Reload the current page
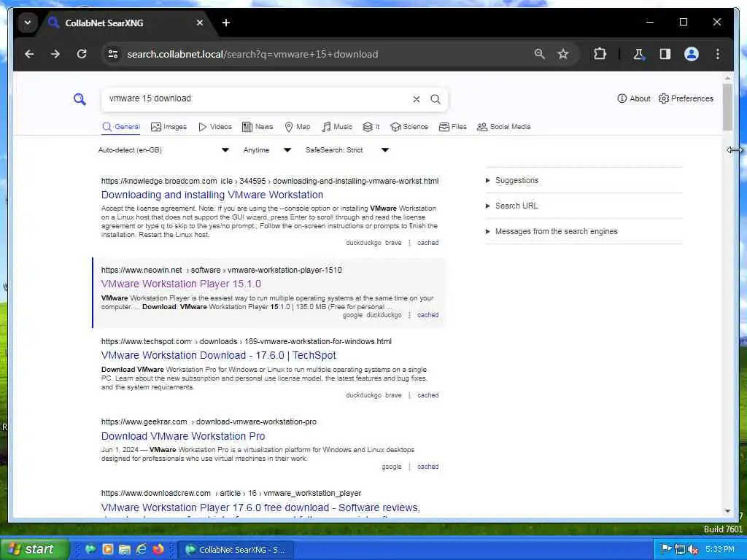747x560 pixels. click(82, 54)
